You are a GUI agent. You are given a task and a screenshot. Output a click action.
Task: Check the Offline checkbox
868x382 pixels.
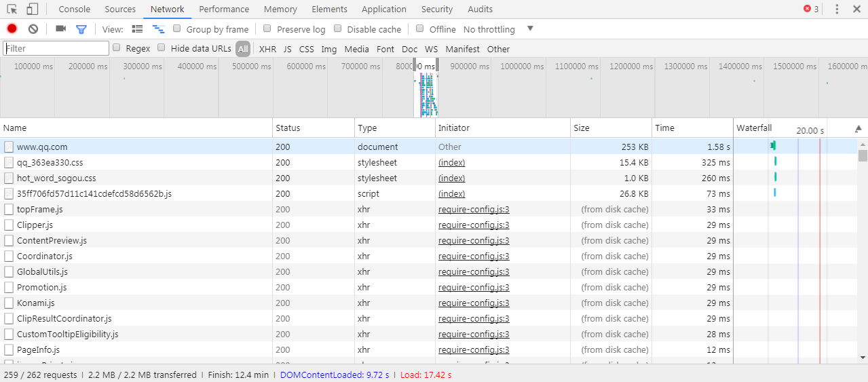[420, 28]
